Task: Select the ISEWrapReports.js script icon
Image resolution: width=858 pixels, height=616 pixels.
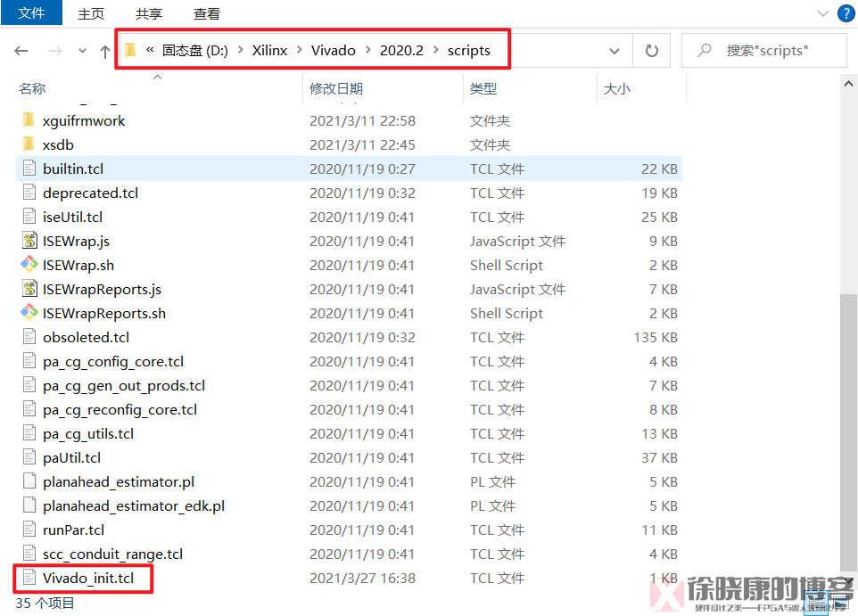Action: point(29,288)
